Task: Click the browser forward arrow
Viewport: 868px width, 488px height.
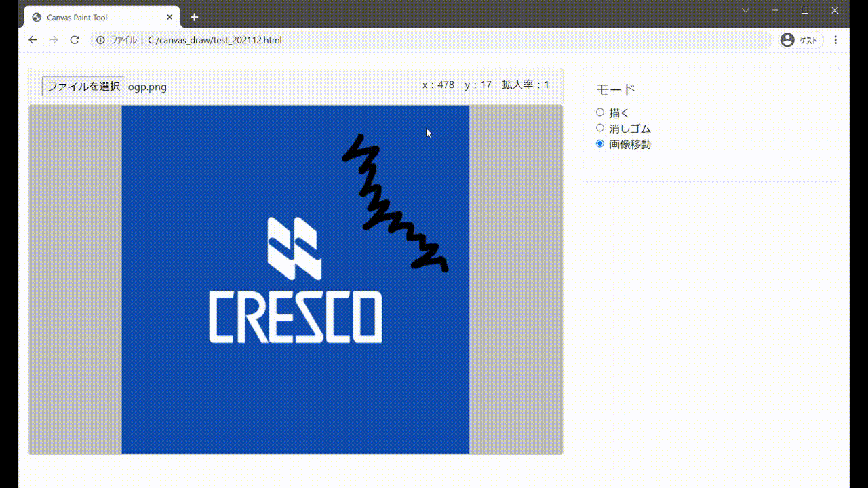Action: 54,40
